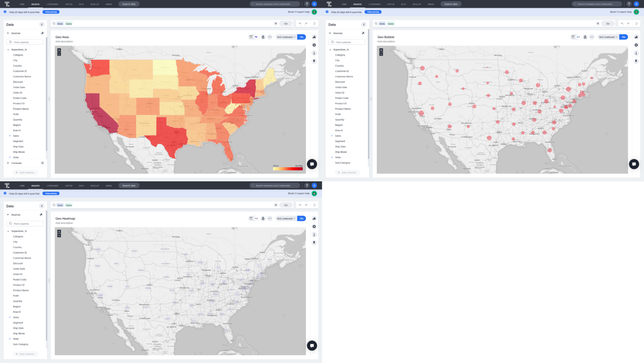Image resolution: width=644 pixels, height=363 pixels.
Task: Click undo arrow in Geo Area window
Action: pos(300,24)
